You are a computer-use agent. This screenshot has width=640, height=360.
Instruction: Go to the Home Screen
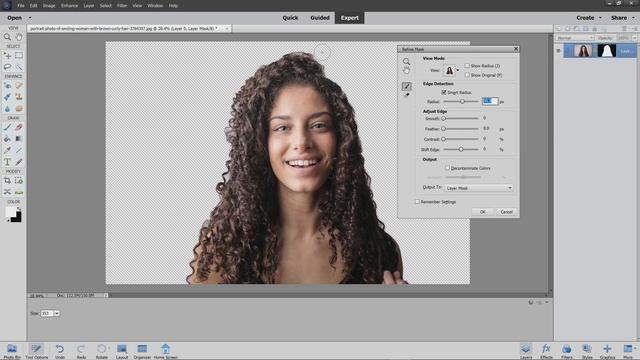click(x=165, y=351)
